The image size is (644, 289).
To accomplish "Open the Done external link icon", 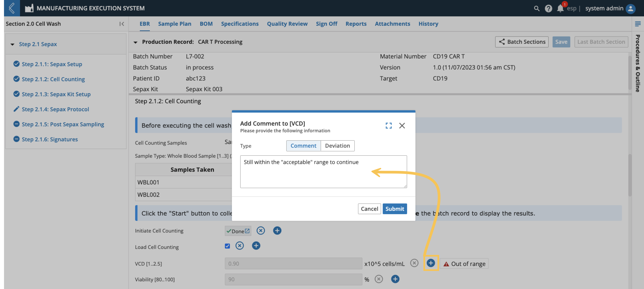I will [x=247, y=231].
